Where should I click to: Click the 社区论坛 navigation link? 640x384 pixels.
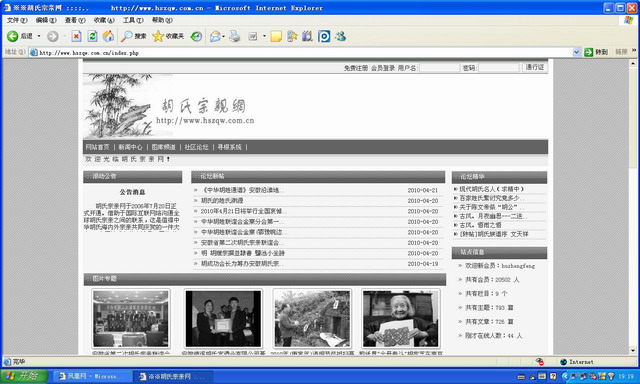pos(196,147)
